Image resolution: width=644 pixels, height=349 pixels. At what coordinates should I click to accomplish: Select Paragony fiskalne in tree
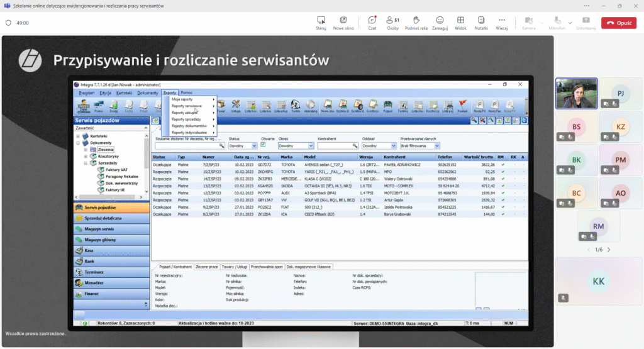pyautogui.click(x=121, y=177)
